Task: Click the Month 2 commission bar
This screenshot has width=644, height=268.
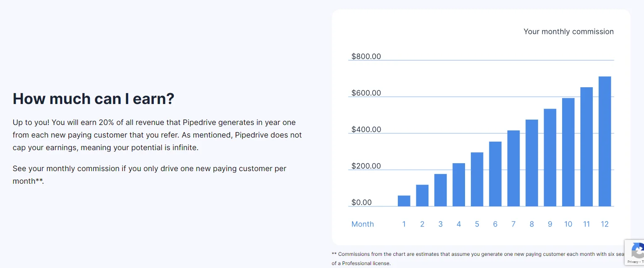Action: (422, 195)
